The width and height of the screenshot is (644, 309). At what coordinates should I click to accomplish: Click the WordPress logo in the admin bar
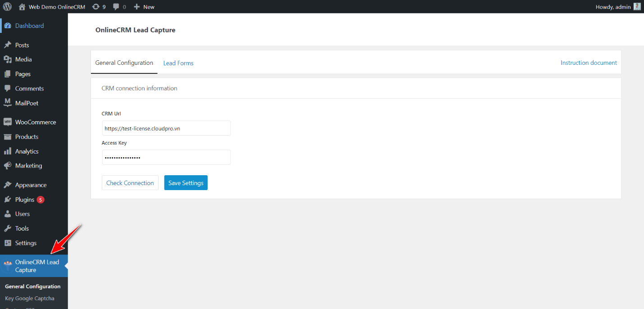(7, 6)
